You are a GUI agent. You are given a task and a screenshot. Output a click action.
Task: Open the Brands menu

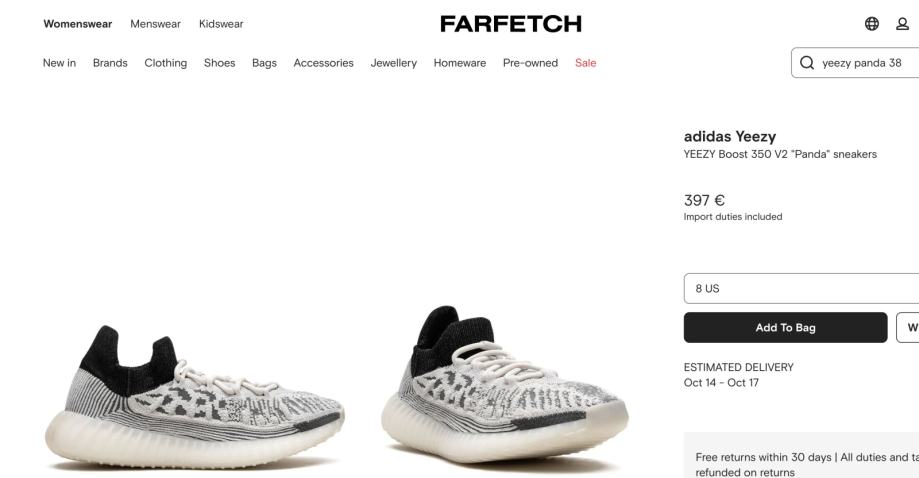click(110, 63)
